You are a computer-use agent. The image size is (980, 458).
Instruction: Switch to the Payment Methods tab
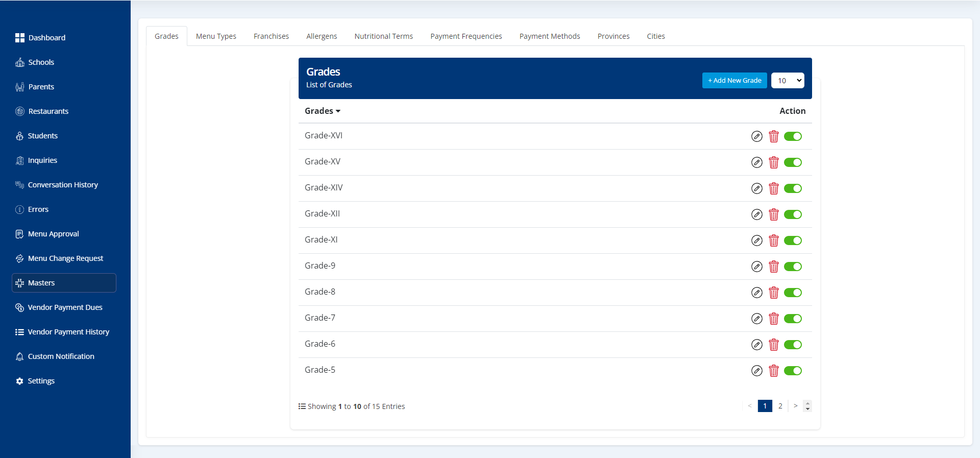(550, 36)
